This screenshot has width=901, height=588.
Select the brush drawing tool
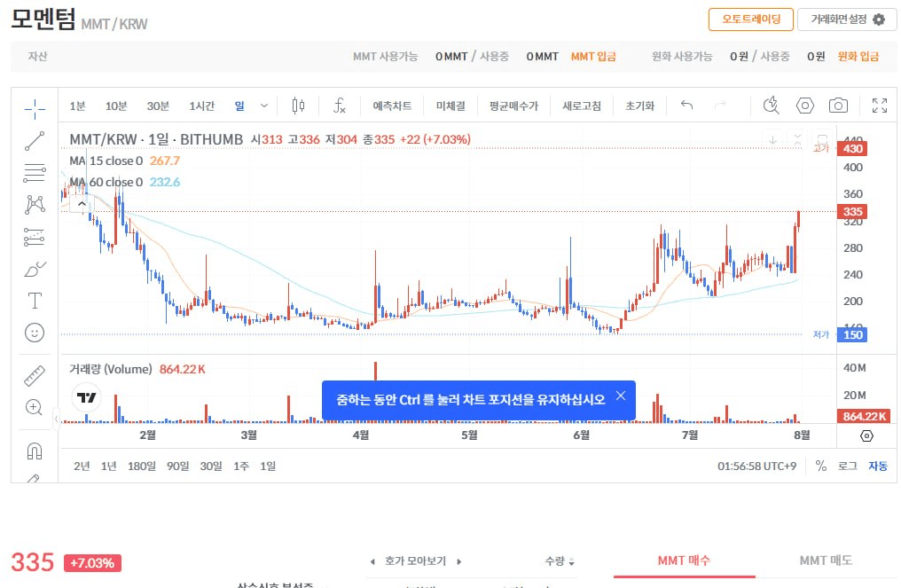(35, 269)
